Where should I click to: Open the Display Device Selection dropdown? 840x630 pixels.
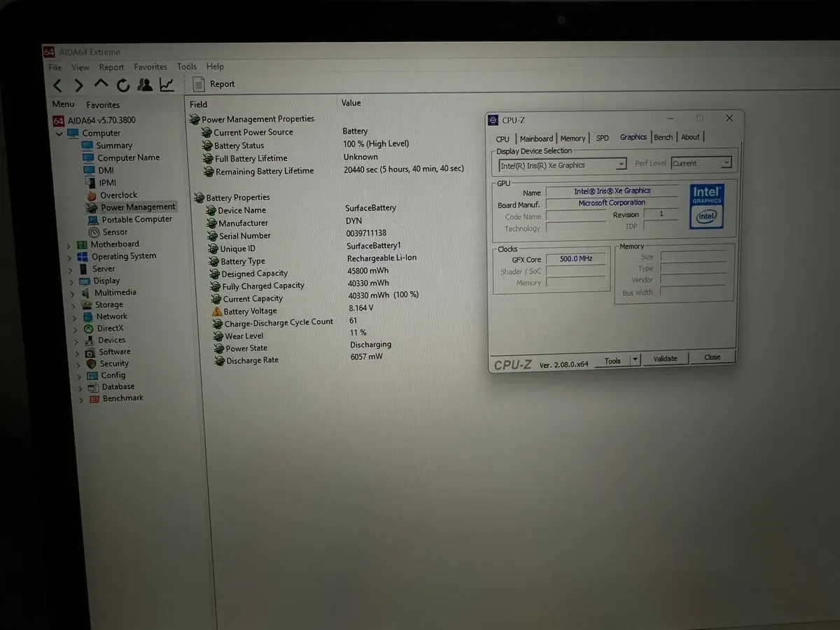(620, 164)
